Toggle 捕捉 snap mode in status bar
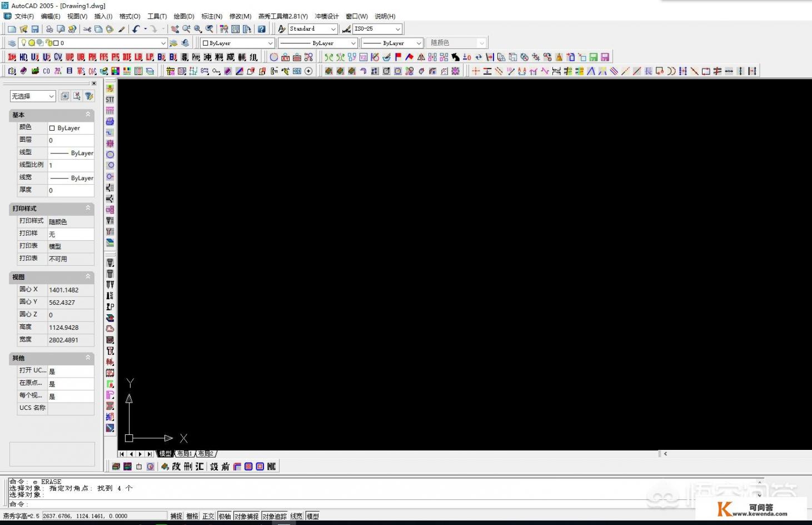This screenshot has height=525, width=812. (x=176, y=516)
